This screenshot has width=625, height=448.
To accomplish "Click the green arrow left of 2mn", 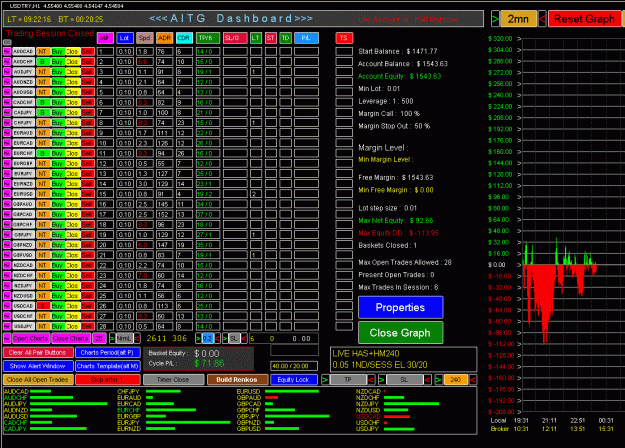I will point(495,19).
